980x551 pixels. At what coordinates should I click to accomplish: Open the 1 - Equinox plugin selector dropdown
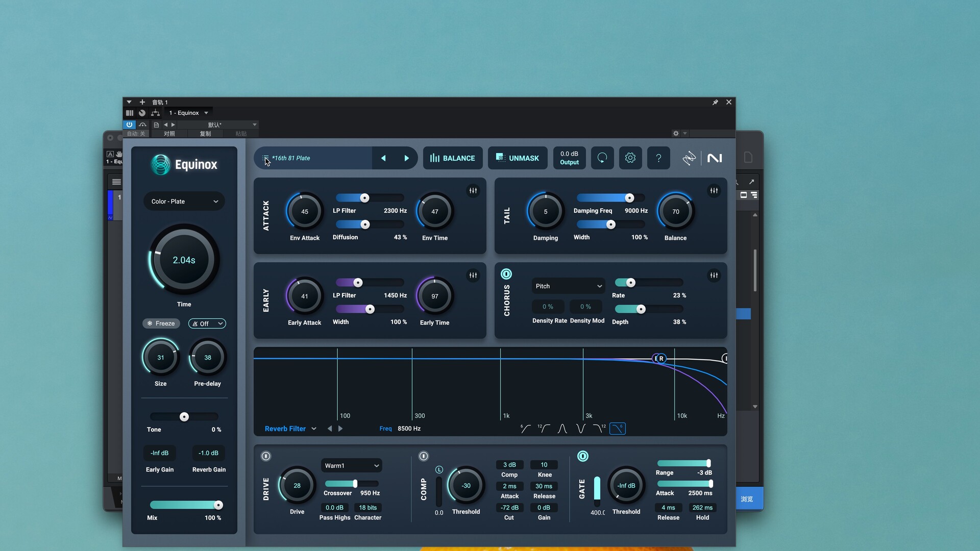(188, 113)
